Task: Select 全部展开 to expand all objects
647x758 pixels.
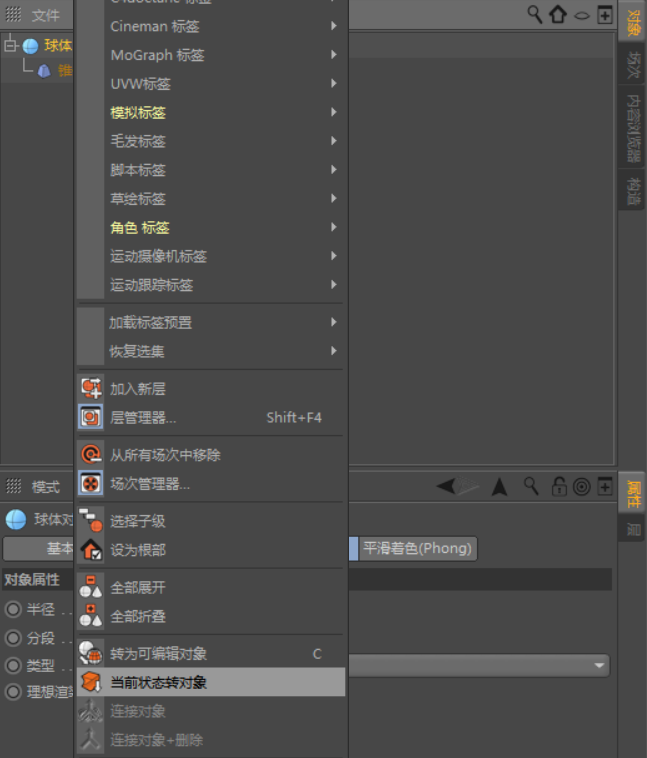Action: (x=138, y=587)
